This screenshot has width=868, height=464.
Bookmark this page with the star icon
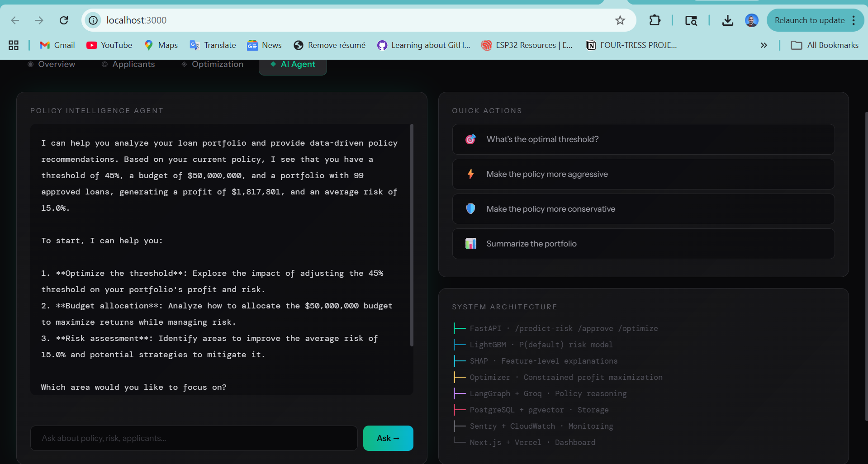click(x=620, y=20)
